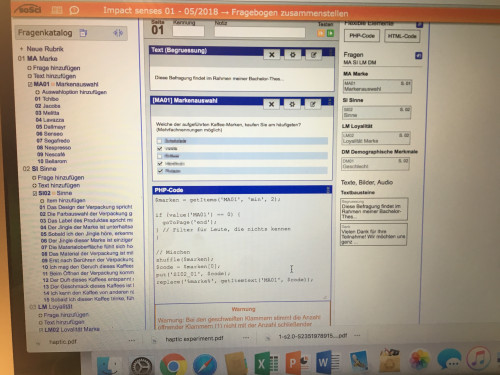
Task: Open gear settings for [MA01] Markenauswahl
Action: (x=292, y=104)
